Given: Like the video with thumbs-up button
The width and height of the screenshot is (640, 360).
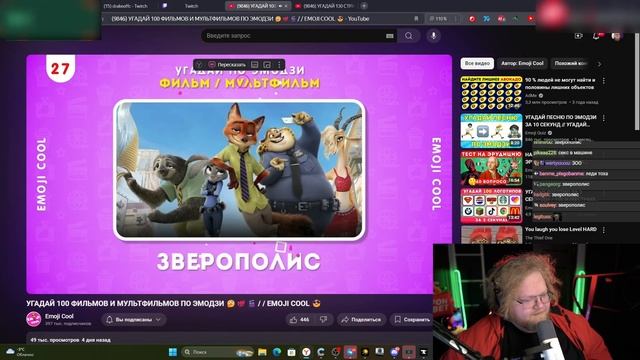Looking at the screenshot, I should pos(299,320).
